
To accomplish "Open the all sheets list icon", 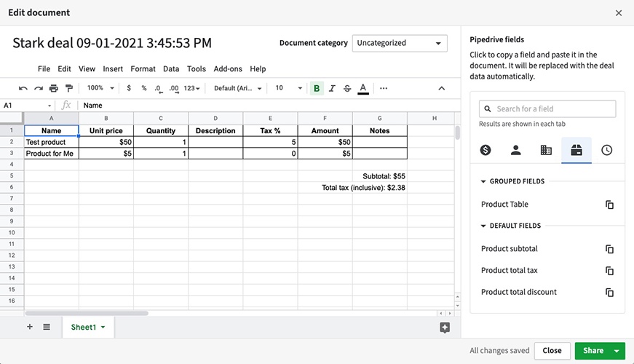I will (47, 327).
